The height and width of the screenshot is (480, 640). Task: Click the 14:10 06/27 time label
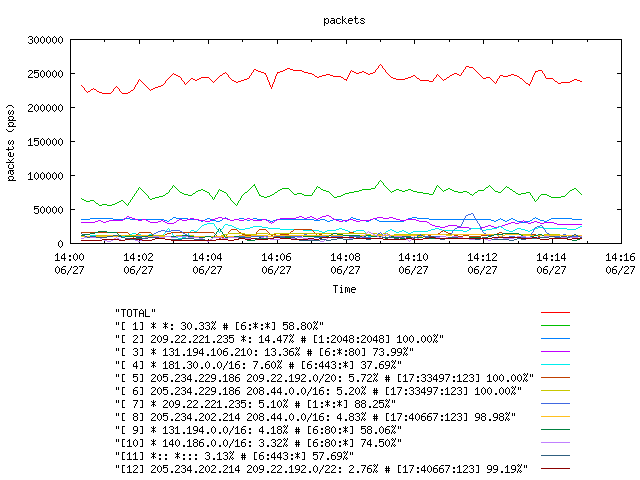(x=413, y=264)
